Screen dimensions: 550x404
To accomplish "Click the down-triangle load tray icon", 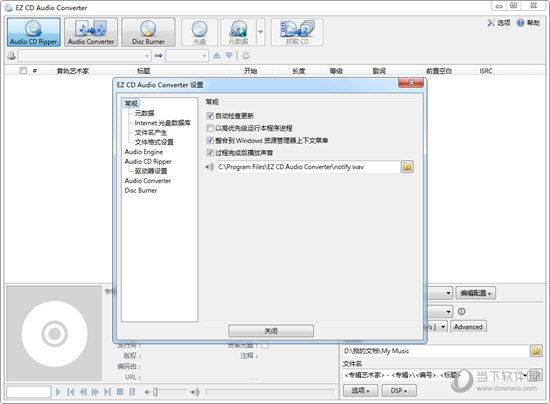I will [229, 55].
